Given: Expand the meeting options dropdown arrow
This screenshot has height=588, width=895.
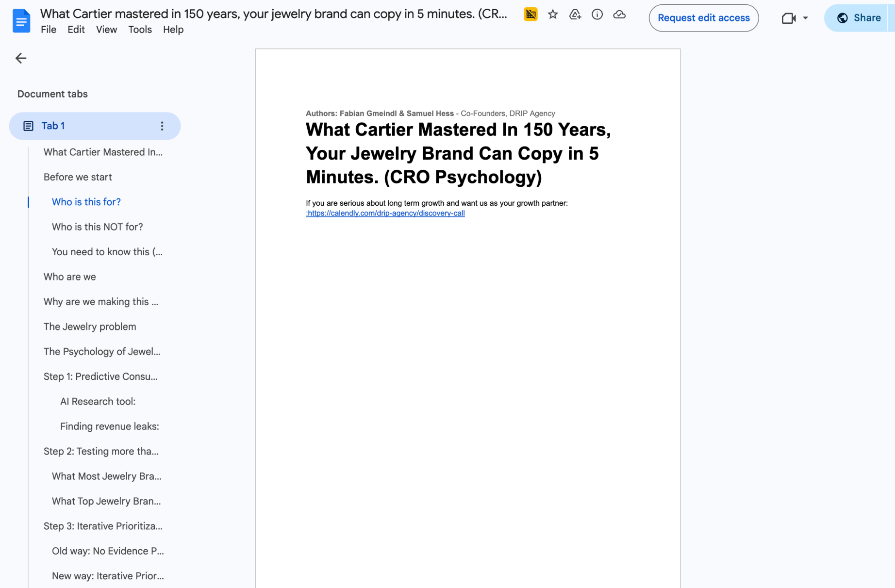Looking at the screenshot, I should coord(805,18).
